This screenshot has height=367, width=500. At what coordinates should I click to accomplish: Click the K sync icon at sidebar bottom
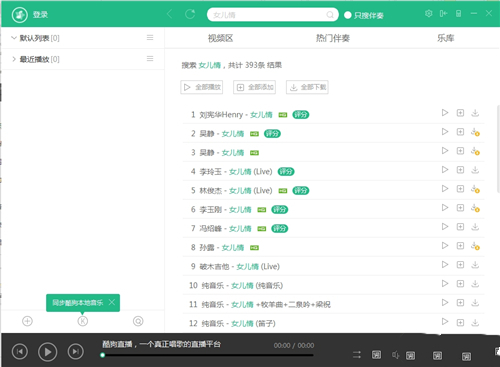click(x=83, y=321)
